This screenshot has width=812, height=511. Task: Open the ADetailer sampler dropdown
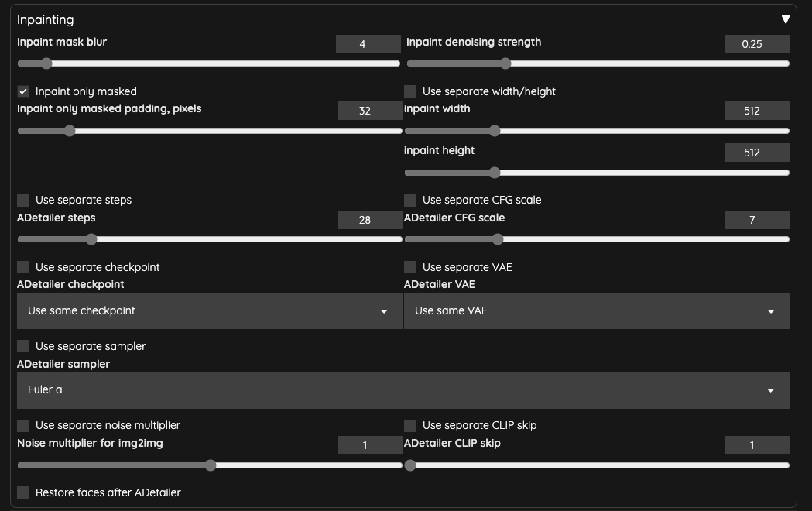[x=403, y=389]
